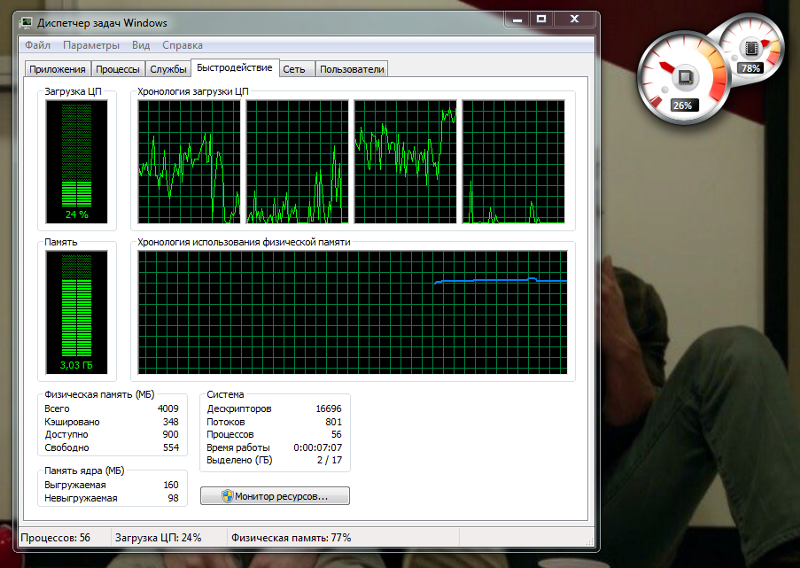
Task: Click the RAM meter gadget dial
Action: coord(751,48)
